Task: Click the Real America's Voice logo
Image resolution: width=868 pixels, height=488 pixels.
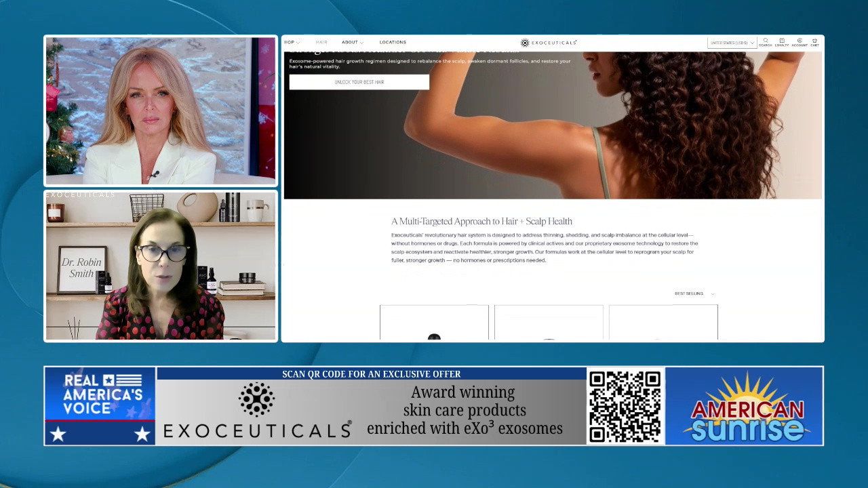Action: click(x=100, y=406)
